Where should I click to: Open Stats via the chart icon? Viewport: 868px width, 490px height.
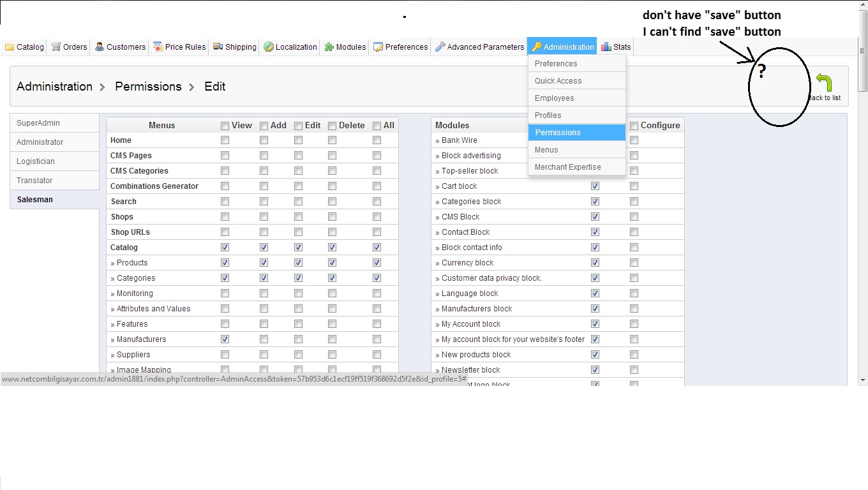coord(606,47)
